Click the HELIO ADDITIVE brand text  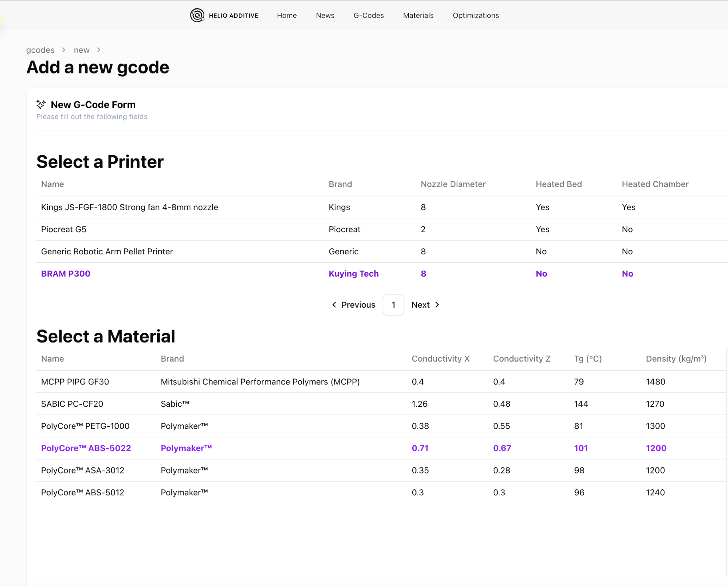pyautogui.click(x=233, y=16)
